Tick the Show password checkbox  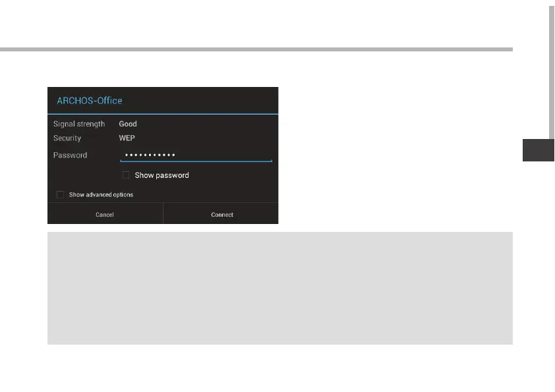pyautogui.click(x=126, y=175)
